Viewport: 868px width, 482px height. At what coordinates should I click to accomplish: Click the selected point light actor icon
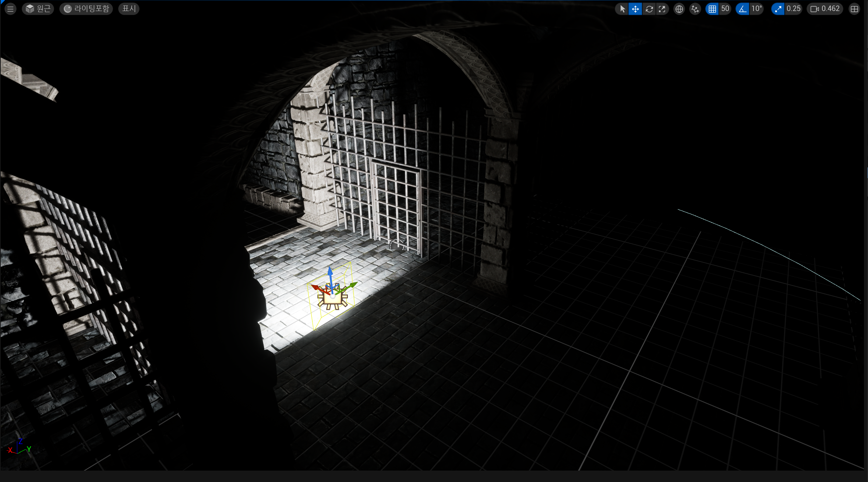tap(333, 302)
